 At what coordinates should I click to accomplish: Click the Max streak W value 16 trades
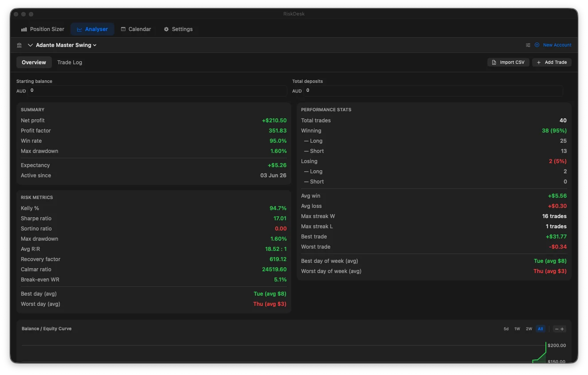click(x=554, y=216)
